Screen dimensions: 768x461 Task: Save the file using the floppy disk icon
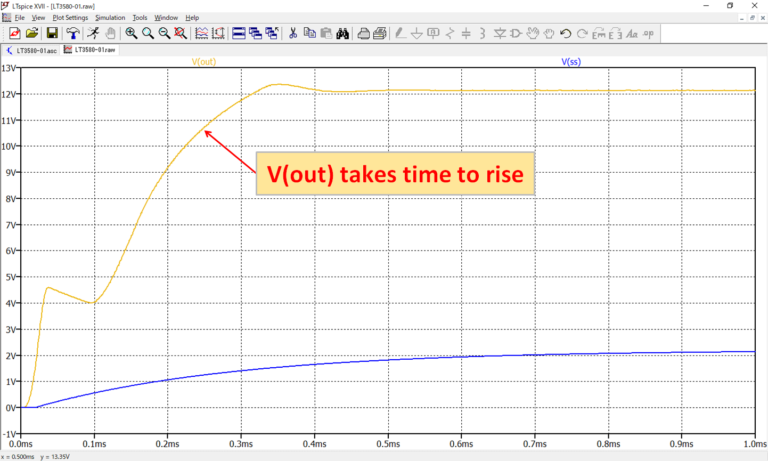click(x=52, y=33)
